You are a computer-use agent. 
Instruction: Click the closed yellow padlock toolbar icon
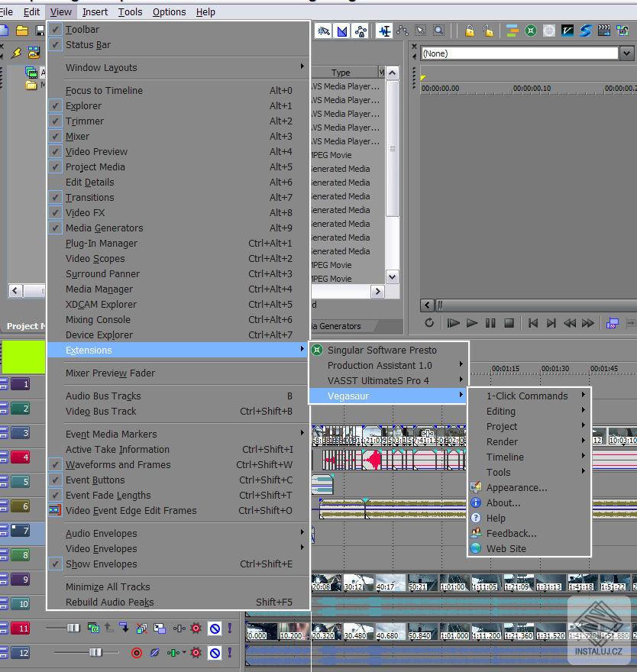(470, 31)
